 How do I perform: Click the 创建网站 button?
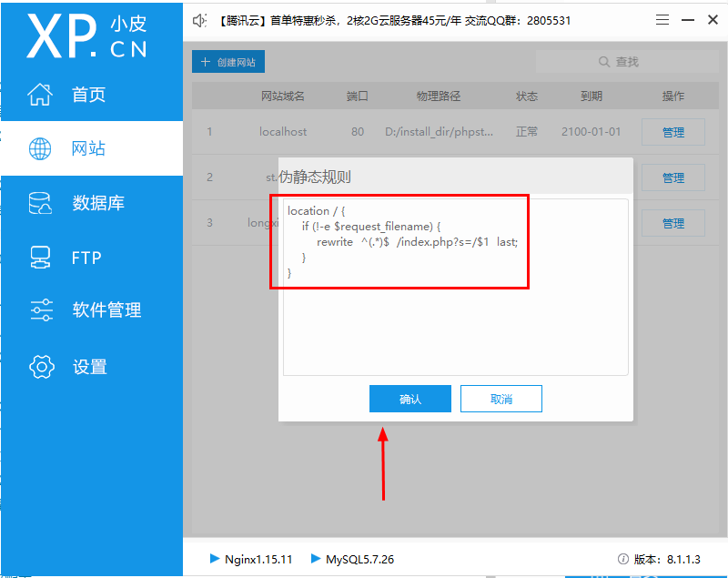pyautogui.click(x=228, y=62)
